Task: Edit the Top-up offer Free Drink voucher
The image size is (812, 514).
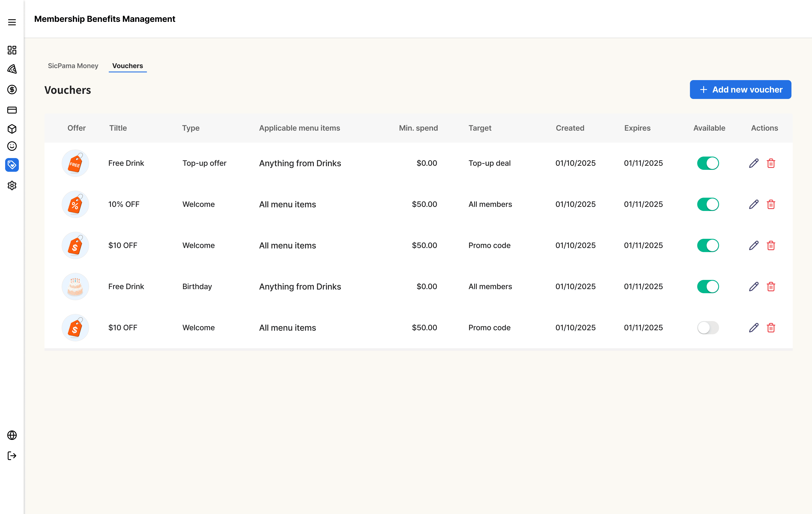Action: tap(754, 163)
